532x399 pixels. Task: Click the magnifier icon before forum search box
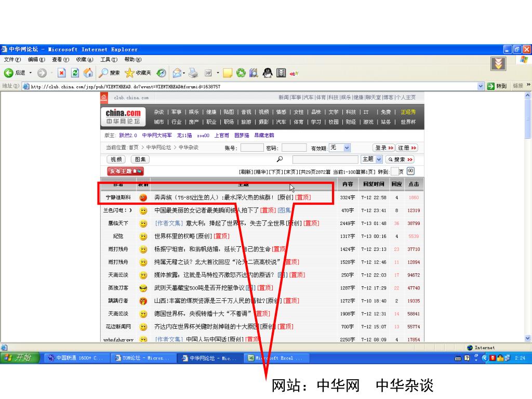pos(280,159)
